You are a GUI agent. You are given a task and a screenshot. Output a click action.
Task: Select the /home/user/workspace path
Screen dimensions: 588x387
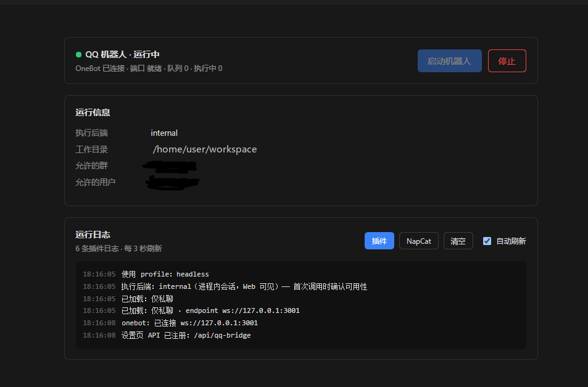[x=205, y=149]
